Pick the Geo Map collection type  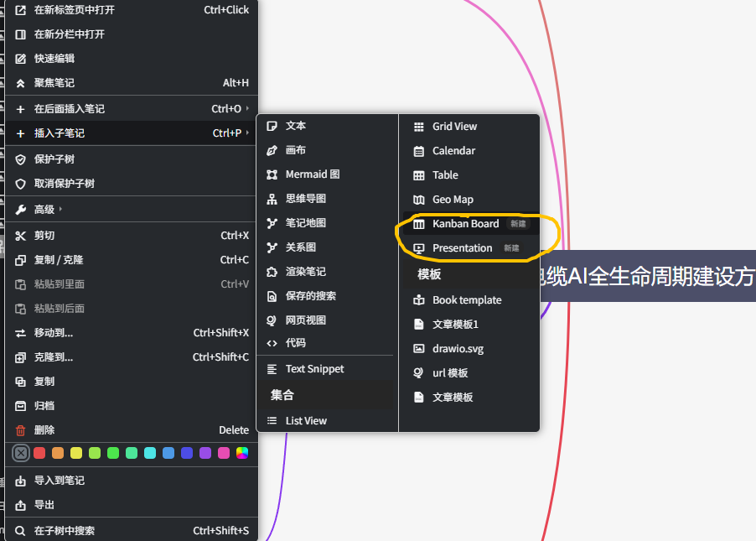[x=453, y=200]
